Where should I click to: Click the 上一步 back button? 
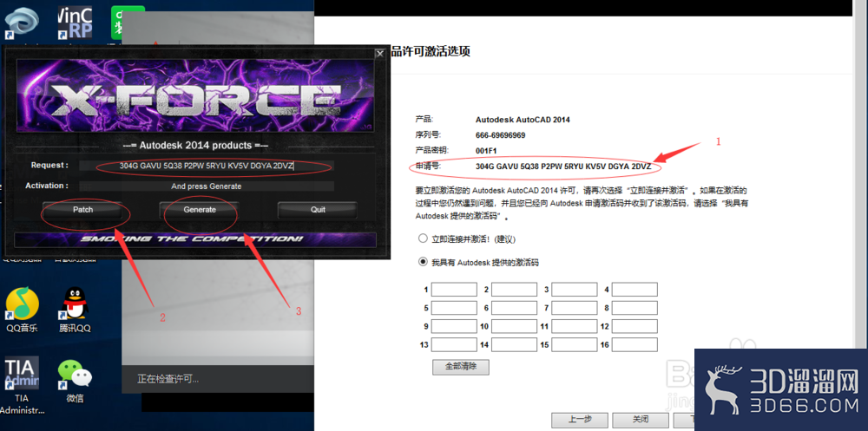[580, 420]
